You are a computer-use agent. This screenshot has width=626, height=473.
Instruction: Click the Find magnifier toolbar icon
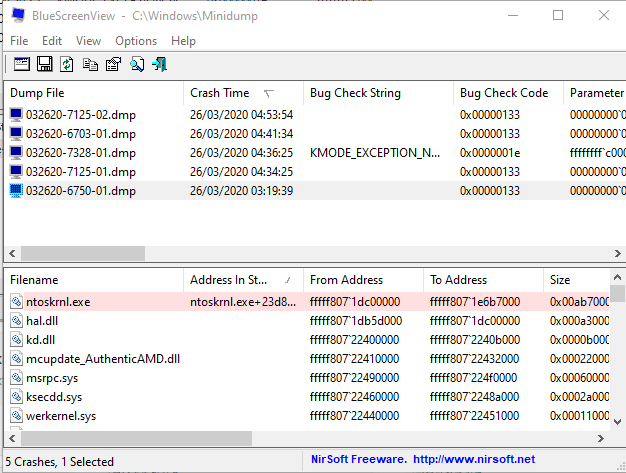click(137, 64)
